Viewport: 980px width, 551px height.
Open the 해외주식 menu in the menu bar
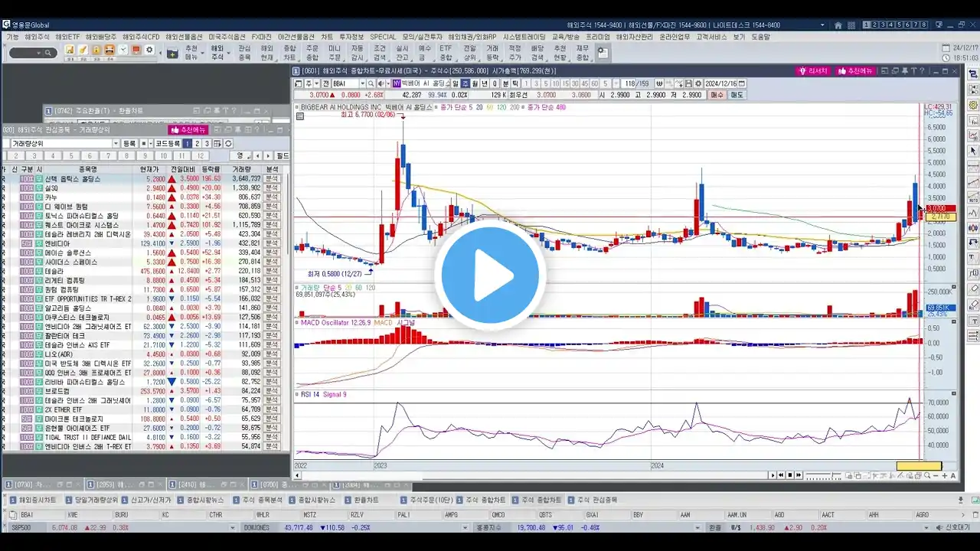point(37,37)
